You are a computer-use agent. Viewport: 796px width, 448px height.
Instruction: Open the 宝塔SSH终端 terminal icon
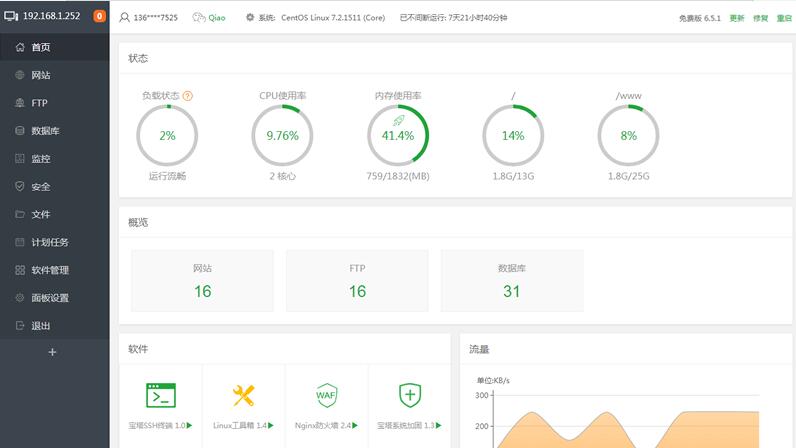click(160, 395)
